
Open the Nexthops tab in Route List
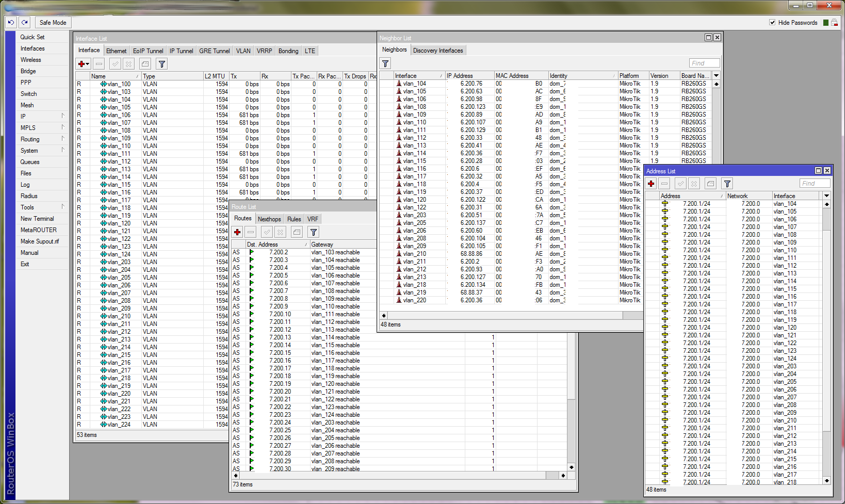point(269,219)
